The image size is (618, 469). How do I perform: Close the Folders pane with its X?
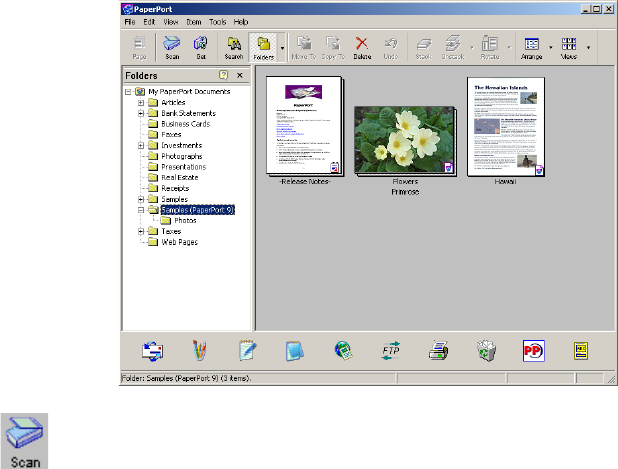240,75
